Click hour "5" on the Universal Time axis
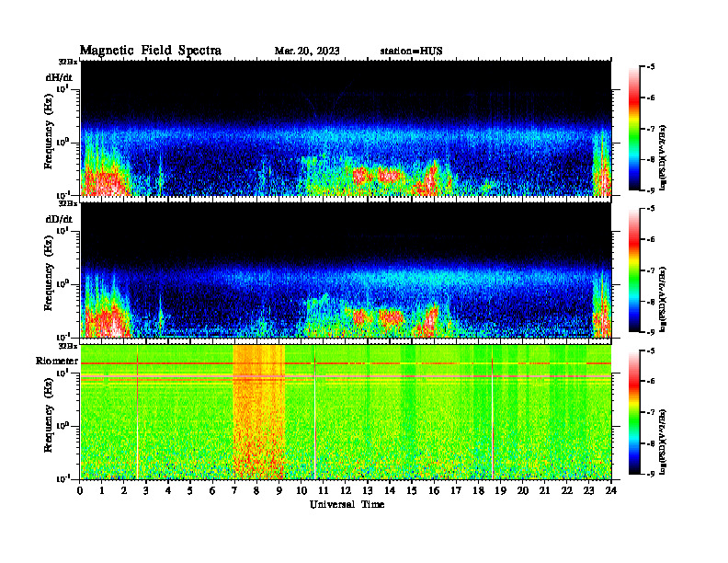This screenshot has width=728, height=563. [190, 490]
